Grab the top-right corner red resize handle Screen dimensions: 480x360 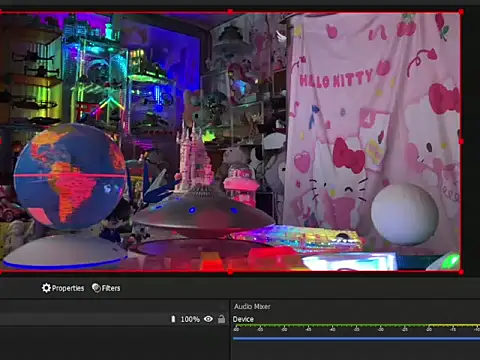coord(461,12)
